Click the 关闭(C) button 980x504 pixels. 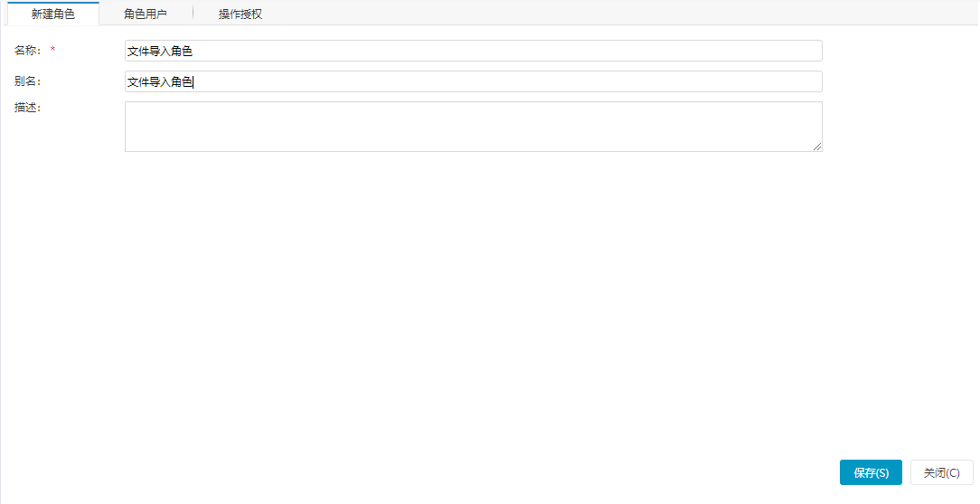(942, 472)
